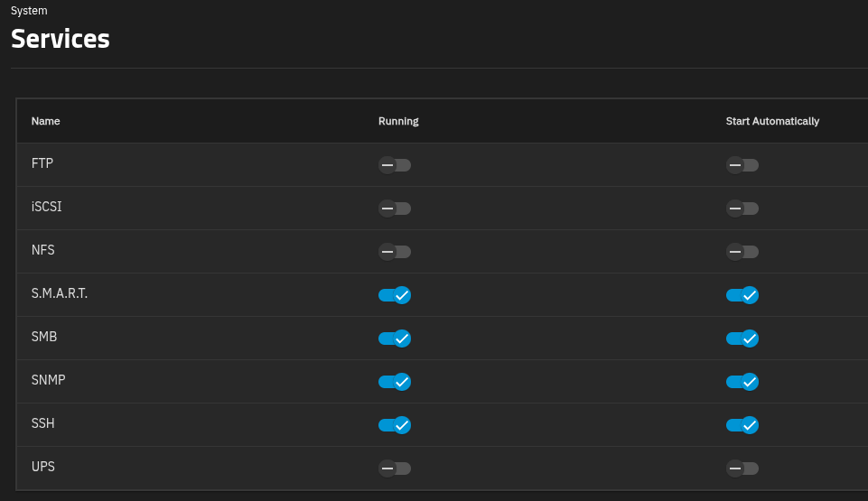Toggle FTP Running switch
Image resolution: width=868 pixels, height=501 pixels.
click(395, 165)
